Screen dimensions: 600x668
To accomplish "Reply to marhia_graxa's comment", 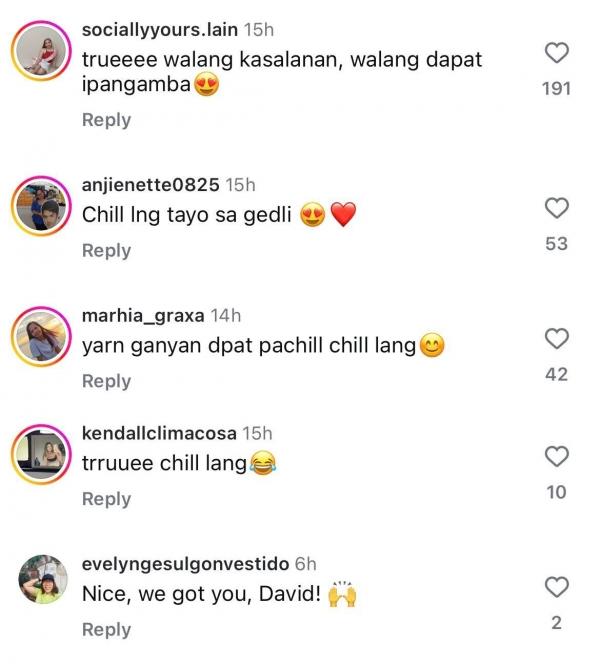I will click(107, 381).
